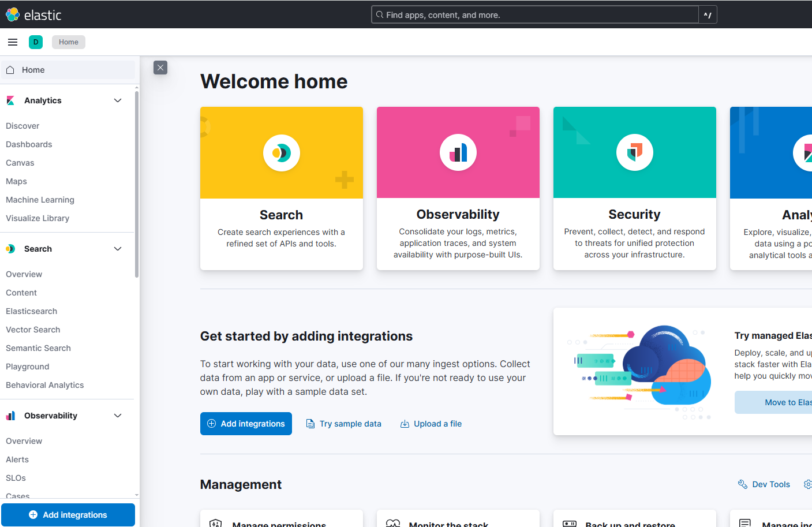Screen dimensions: 812x527
Task: Open Visualize Library in sidebar
Action: [x=38, y=218]
